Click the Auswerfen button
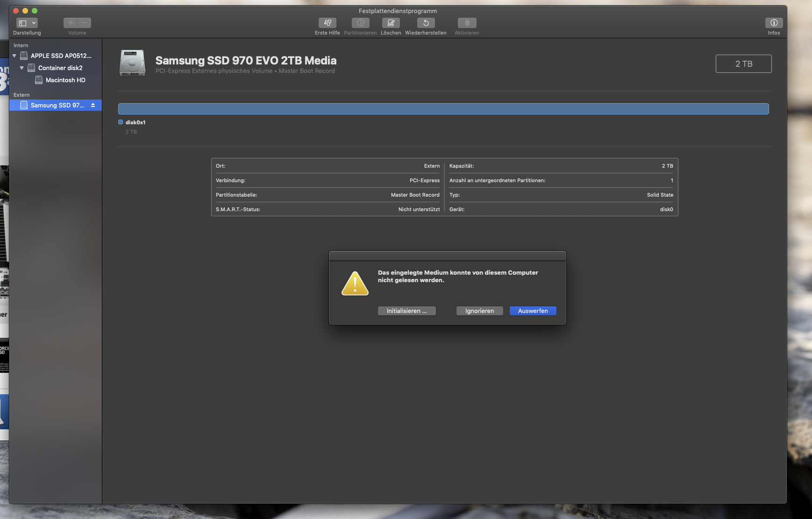The width and height of the screenshot is (812, 519). (x=533, y=311)
